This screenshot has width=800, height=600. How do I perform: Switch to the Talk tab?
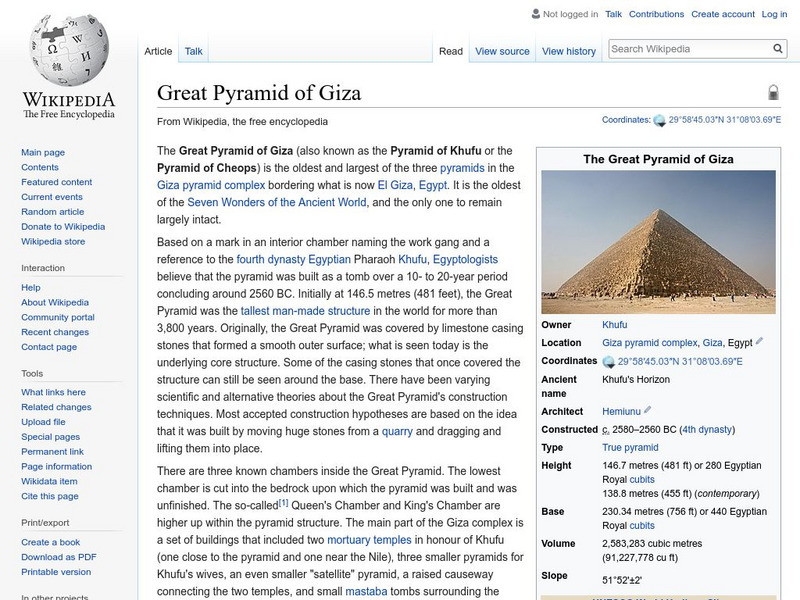[x=193, y=51]
